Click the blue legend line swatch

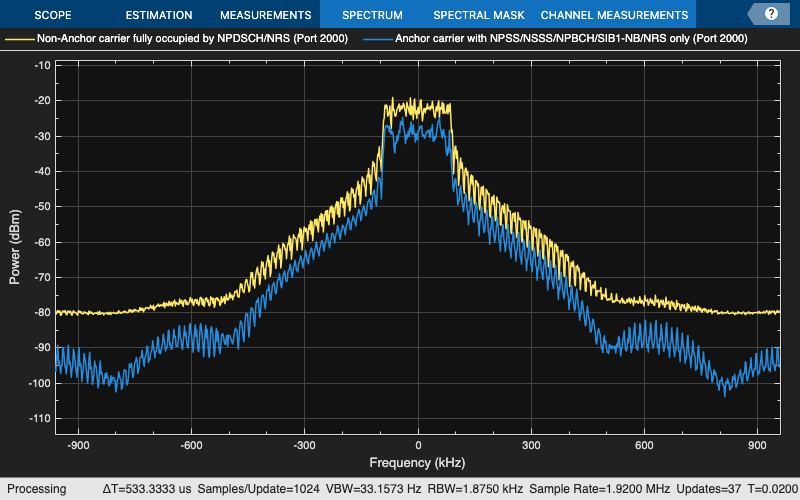pos(378,39)
